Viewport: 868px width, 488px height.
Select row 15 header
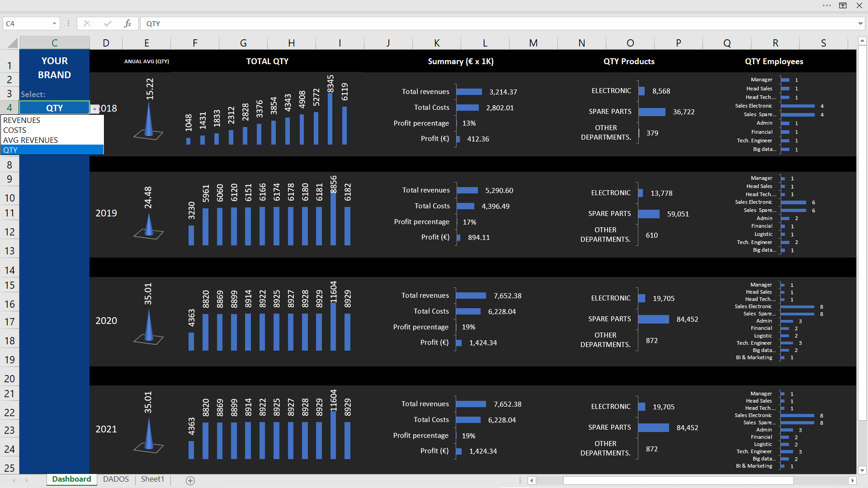tap(9, 286)
